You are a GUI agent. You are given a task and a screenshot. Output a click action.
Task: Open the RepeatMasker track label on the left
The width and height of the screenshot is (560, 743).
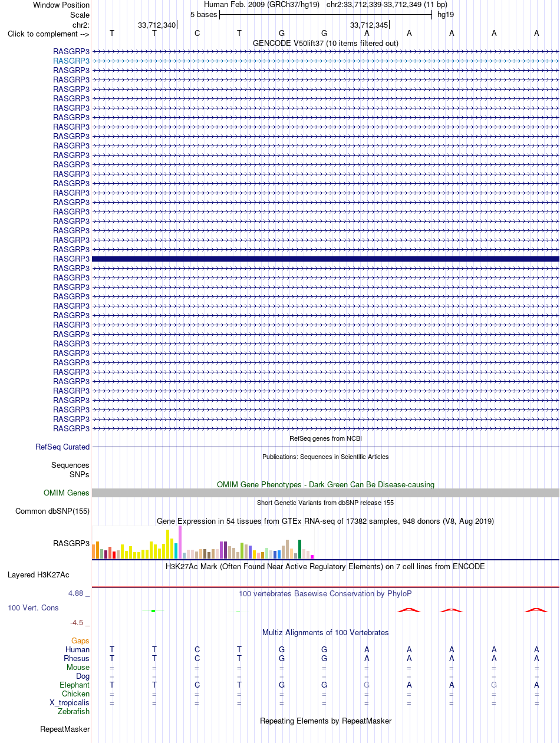(x=65, y=729)
